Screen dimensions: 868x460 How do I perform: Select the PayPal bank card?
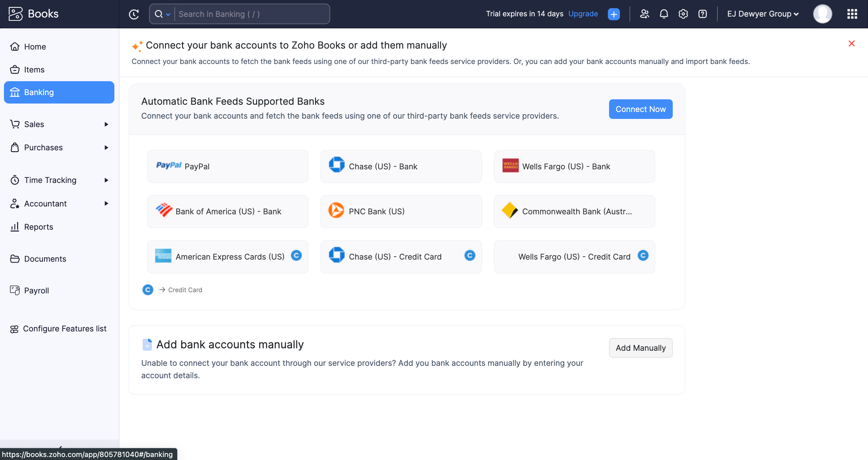228,167
